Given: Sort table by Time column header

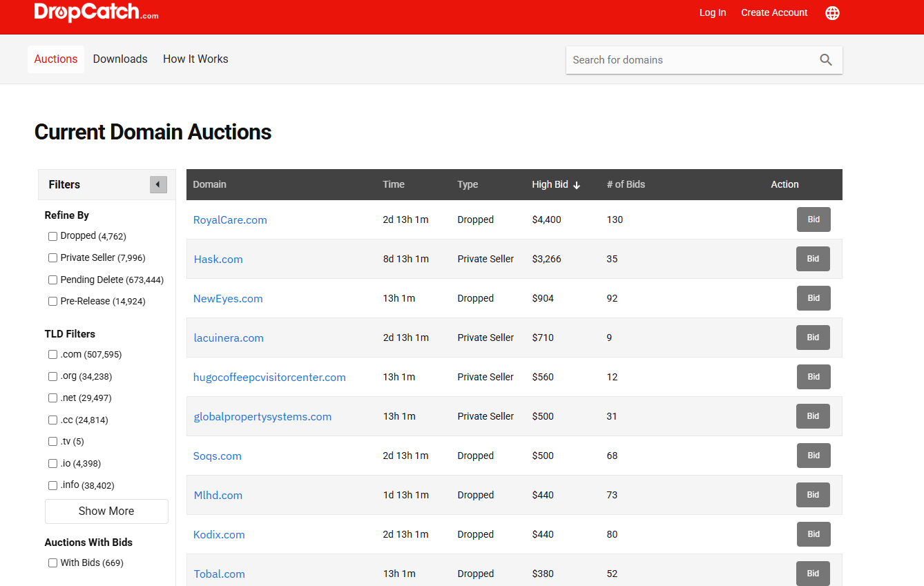Looking at the screenshot, I should tap(394, 184).
